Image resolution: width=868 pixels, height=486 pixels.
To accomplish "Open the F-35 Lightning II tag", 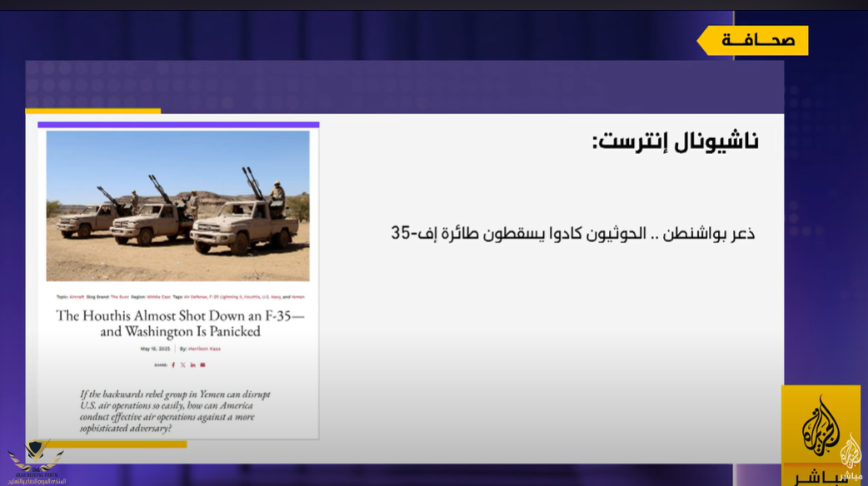I will [225, 297].
